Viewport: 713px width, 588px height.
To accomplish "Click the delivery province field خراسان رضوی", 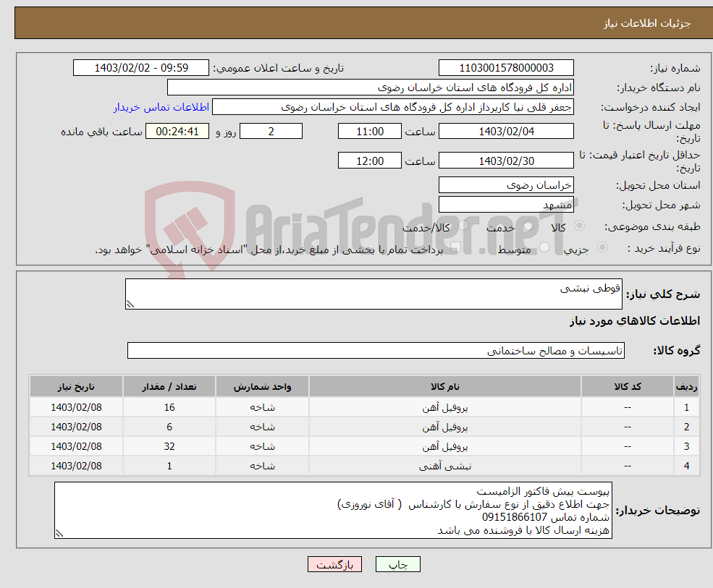I will (506, 185).
